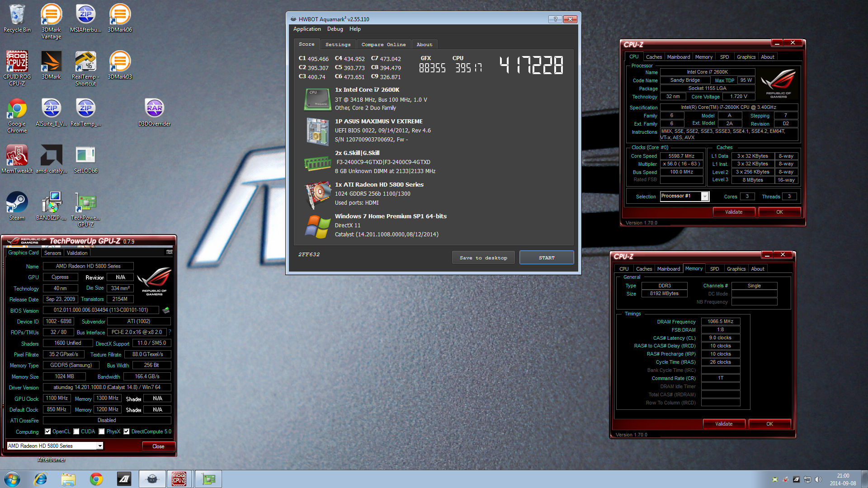Open the Help menu in Aquamark
This screenshot has width=868, height=488.
click(x=355, y=29)
